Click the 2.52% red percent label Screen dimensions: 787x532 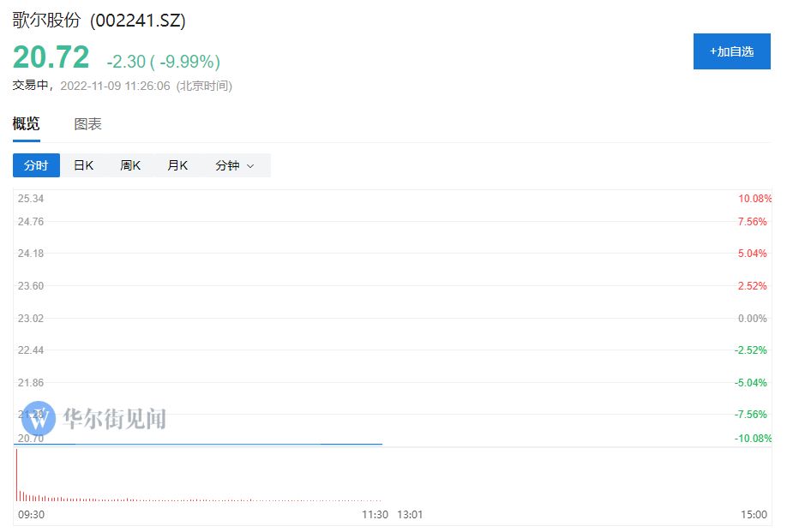pyautogui.click(x=752, y=286)
